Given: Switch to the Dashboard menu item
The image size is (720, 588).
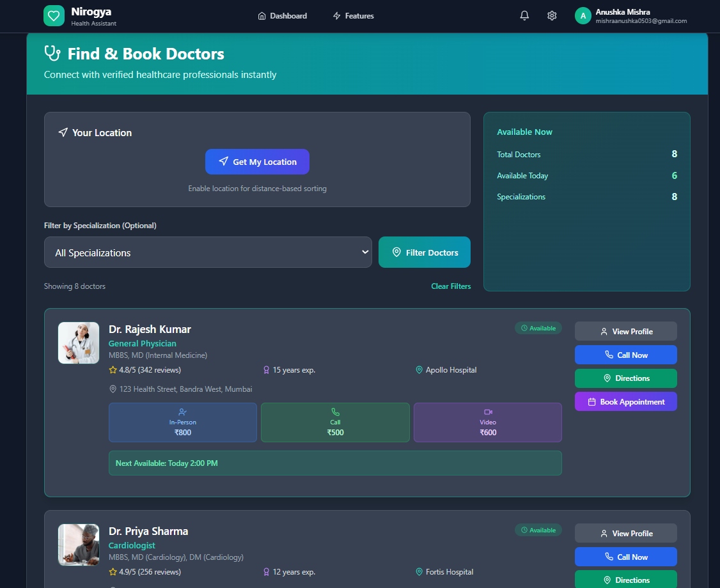Looking at the screenshot, I should 282,15.
